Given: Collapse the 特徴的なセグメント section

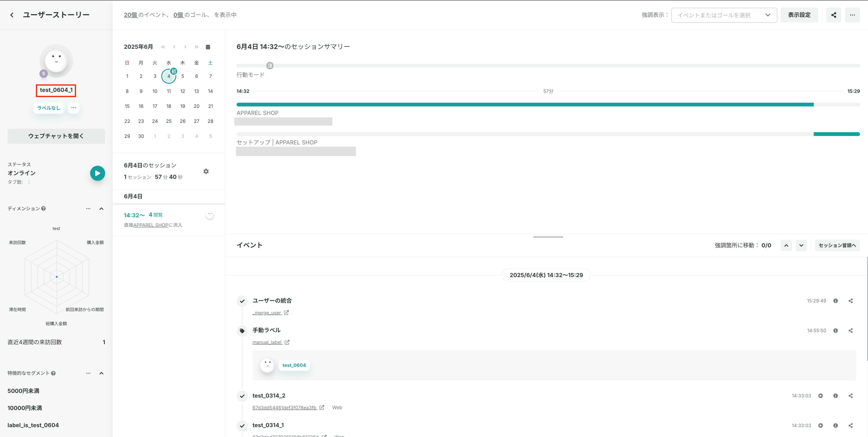Looking at the screenshot, I should tap(101, 373).
